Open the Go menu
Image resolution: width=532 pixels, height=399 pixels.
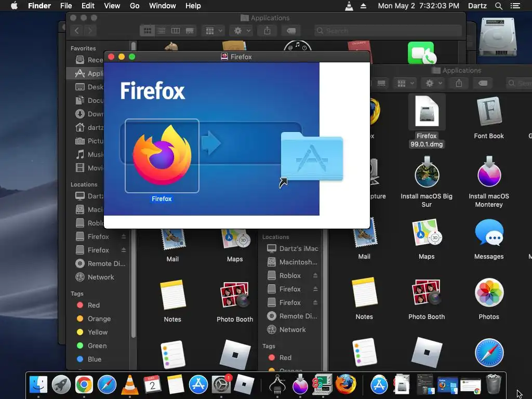click(x=135, y=6)
